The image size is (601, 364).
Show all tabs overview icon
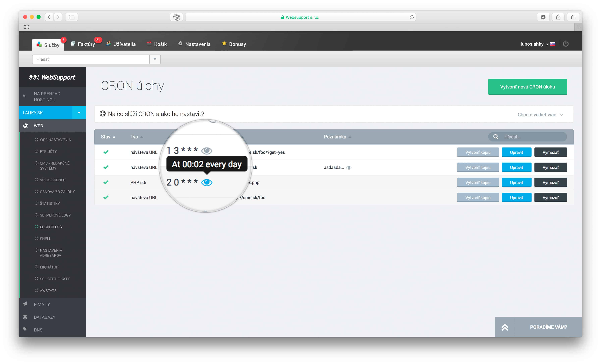tap(573, 17)
